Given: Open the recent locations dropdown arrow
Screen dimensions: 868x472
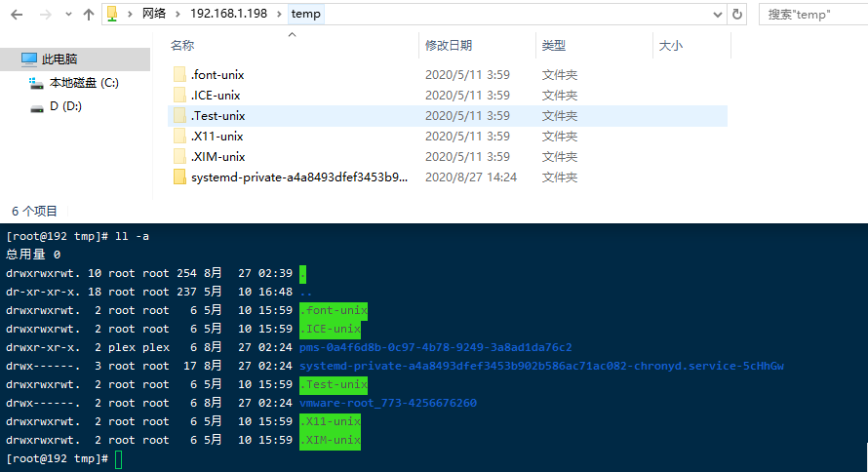Looking at the screenshot, I should coord(68,15).
